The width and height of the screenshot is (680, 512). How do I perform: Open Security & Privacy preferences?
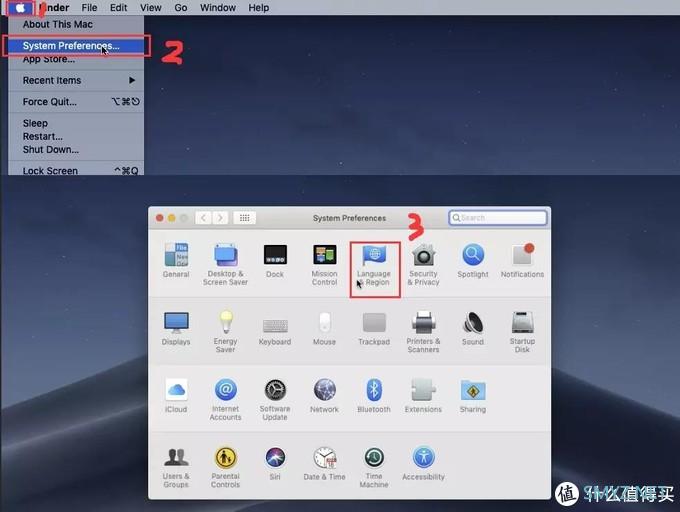click(x=424, y=264)
